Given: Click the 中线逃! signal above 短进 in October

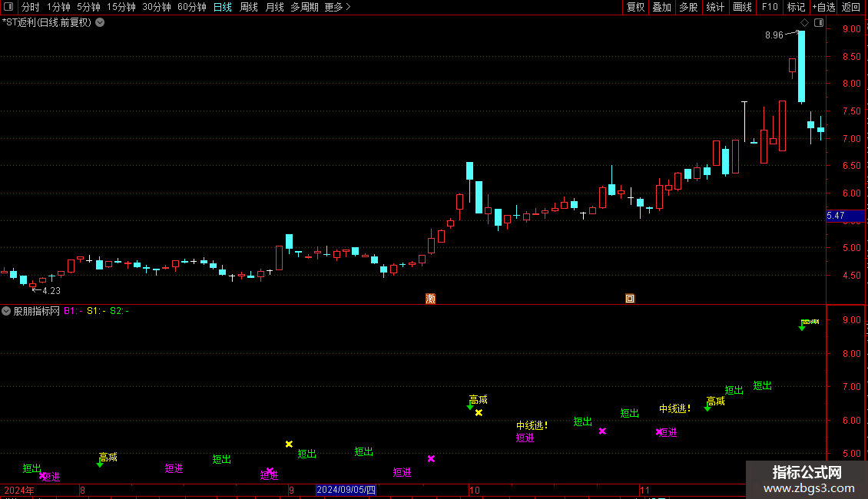Looking at the screenshot, I should (x=532, y=425).
